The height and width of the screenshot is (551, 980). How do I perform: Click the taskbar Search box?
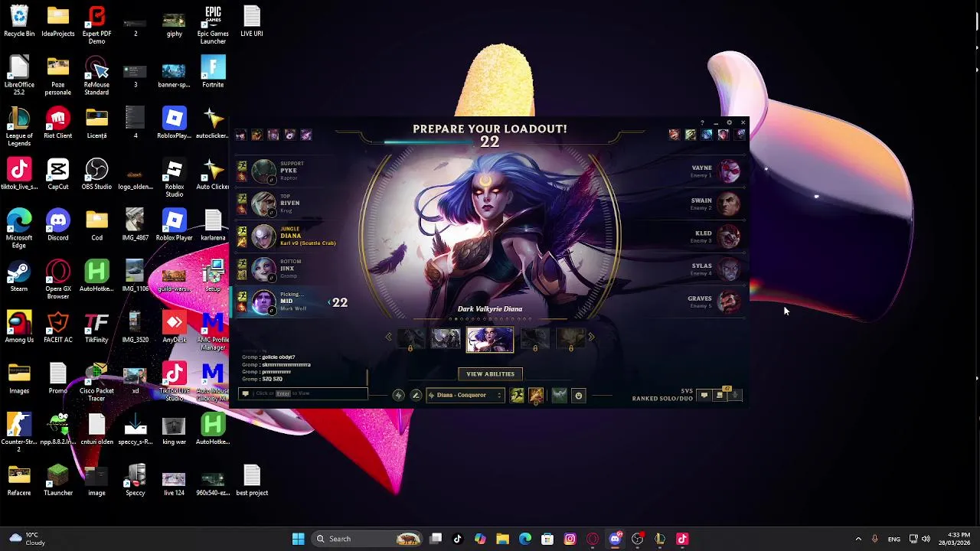(x=367, y=539)
